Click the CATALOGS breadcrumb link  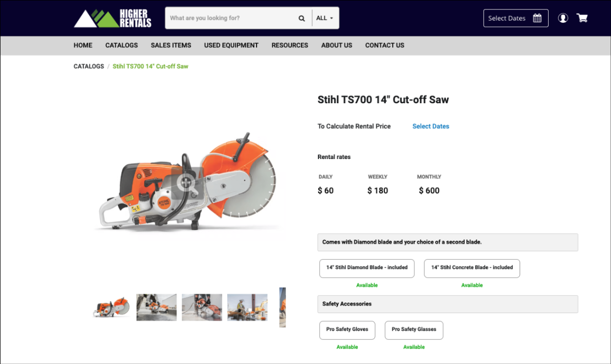[x=89, y=66]
